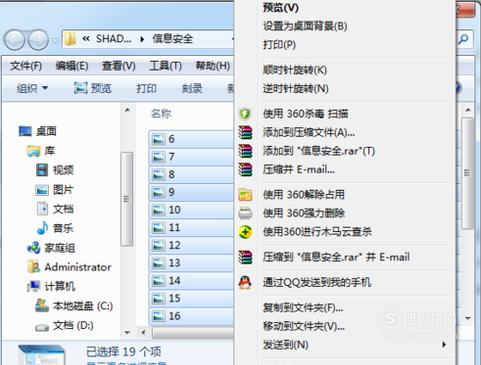
Task: Open the 查看(V) menu
Action: (119, 66)
